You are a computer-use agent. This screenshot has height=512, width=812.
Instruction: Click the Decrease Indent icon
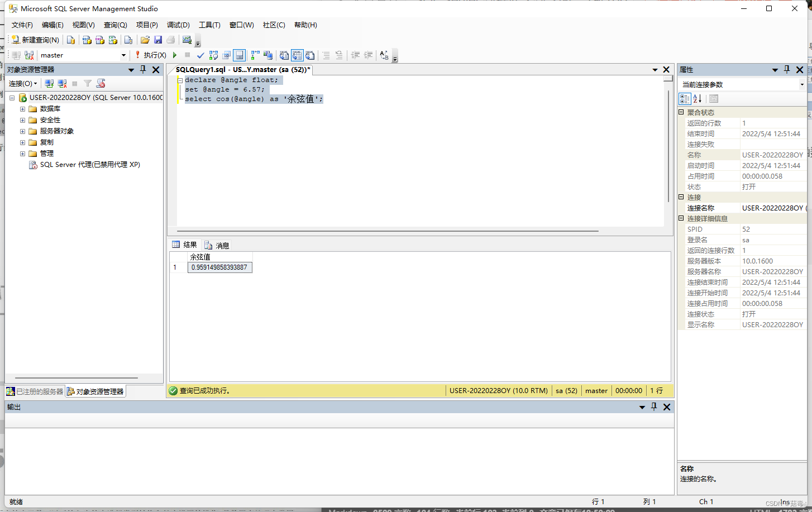(355, 55)
